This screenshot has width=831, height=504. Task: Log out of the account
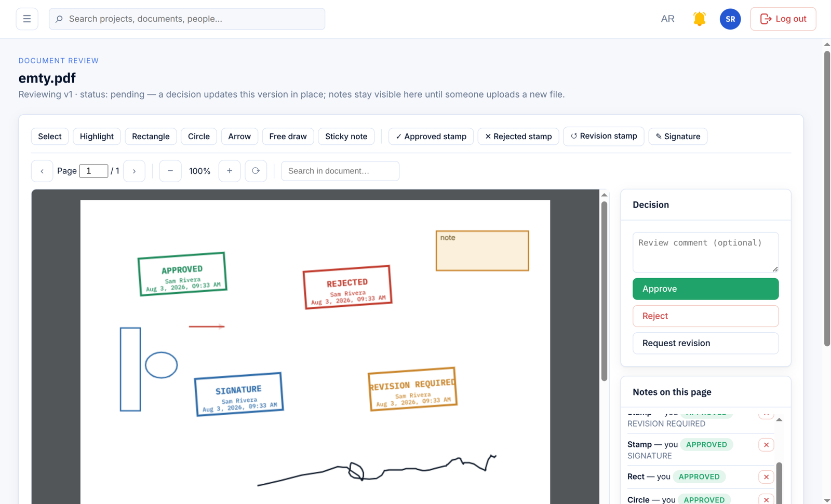coord(783,19)
